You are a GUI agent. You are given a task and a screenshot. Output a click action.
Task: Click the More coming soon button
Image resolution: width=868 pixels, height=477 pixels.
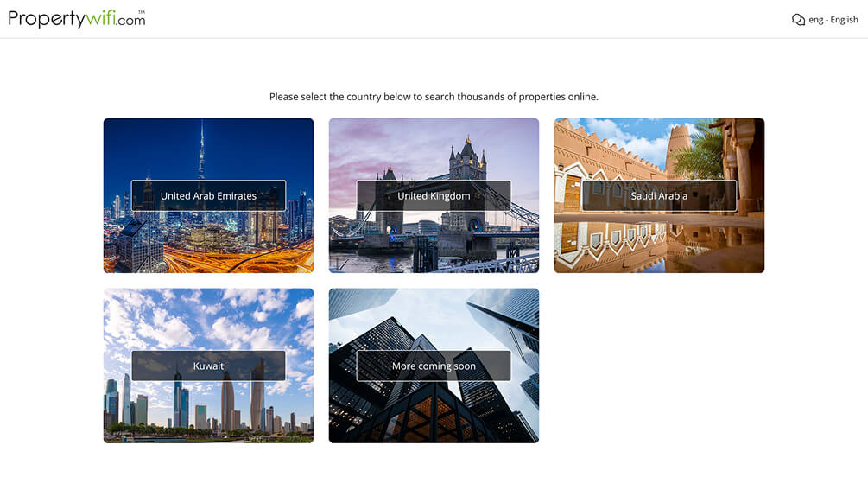434,366
